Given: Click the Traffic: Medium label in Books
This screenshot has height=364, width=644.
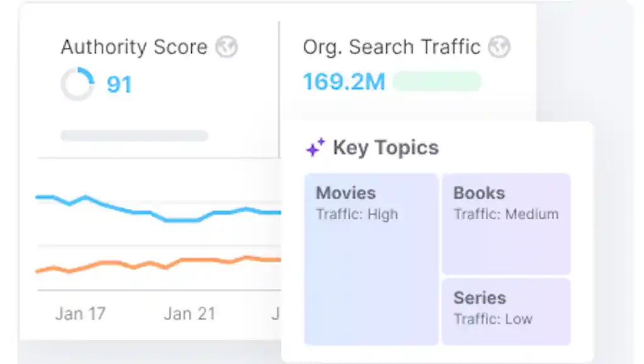Looking at the screenshot, I should pos(506,214).
